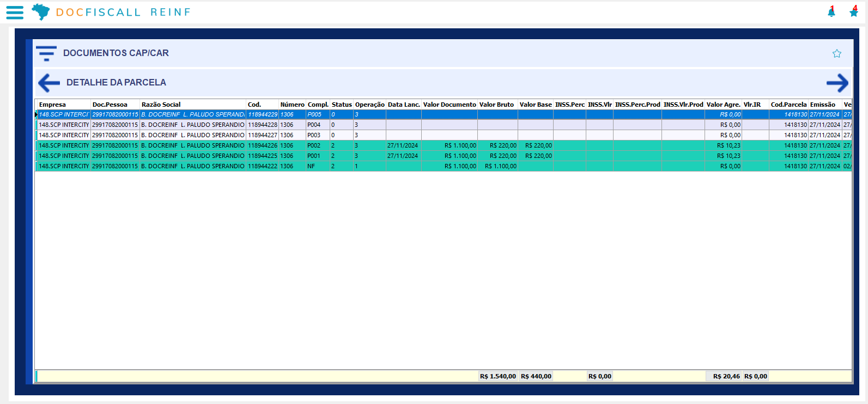Sort by the Doc.Pessoa column header
The height and width of the screenshot is (404, 868).
(x=115, y=105)
